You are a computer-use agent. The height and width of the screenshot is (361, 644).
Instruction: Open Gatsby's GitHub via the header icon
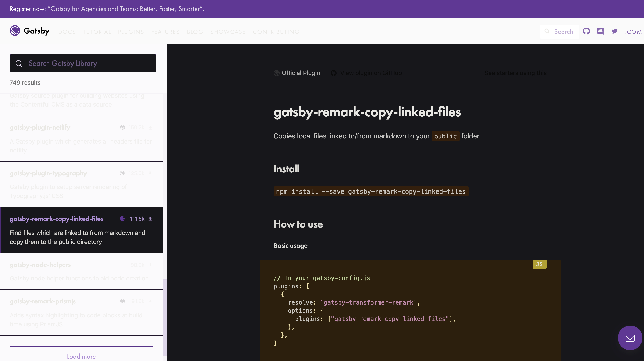pyautogui.click(x=586, y=31)
